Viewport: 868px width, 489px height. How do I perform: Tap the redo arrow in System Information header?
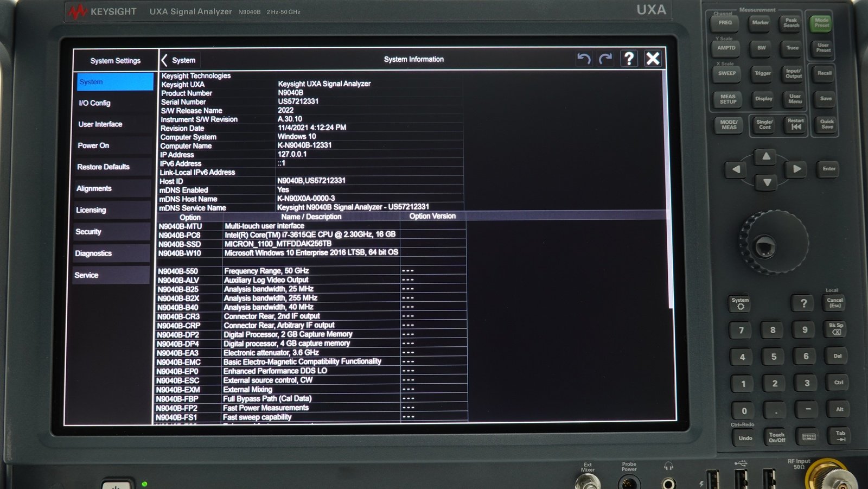click(606, 59)
